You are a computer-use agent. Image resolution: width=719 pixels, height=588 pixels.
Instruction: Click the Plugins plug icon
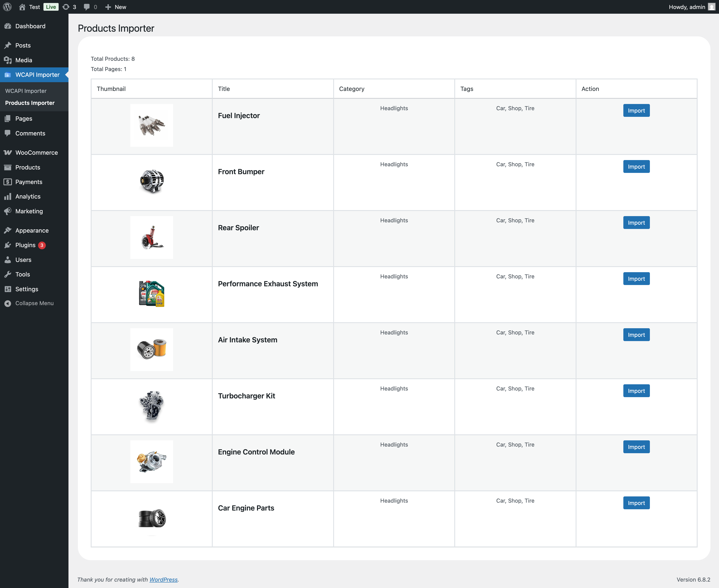point(8,245)
